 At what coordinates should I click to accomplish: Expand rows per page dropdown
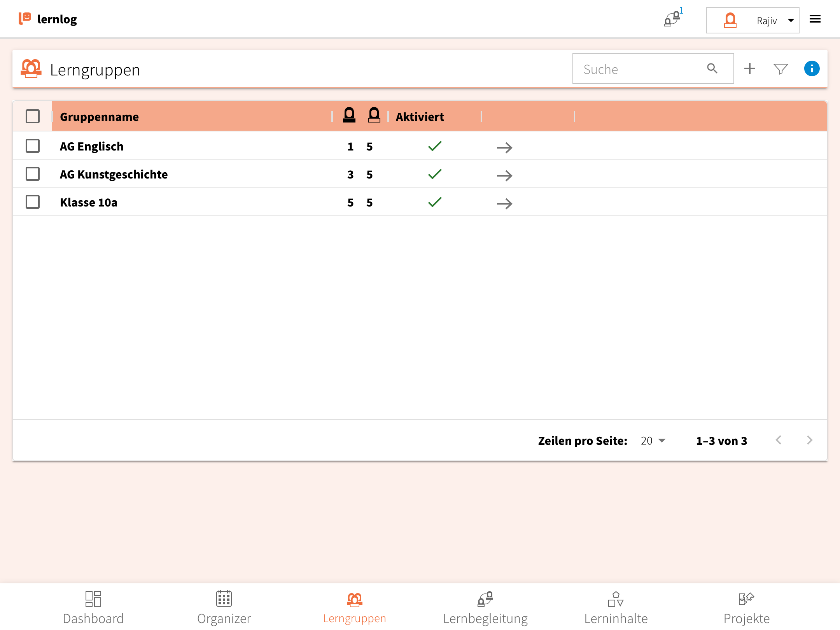tap(653, 441)
